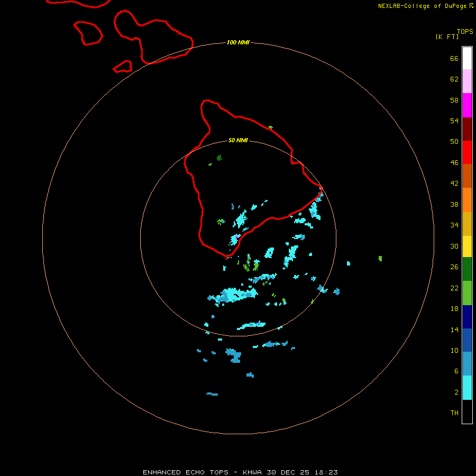Click the 42 legend value
Image resolution: width=476 pixels, height=476 pixels.
point(454,183)
